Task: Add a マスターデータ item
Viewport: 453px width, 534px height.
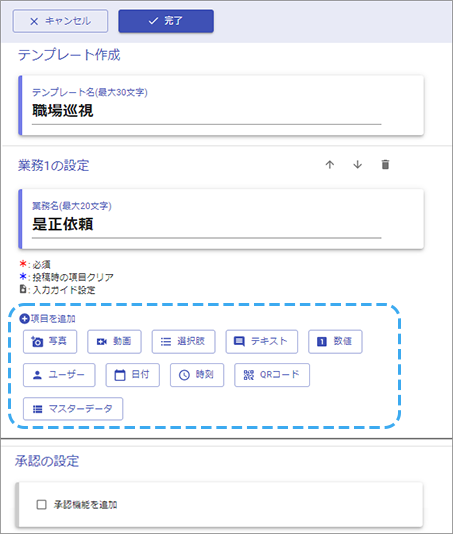Action: point(73,409)
